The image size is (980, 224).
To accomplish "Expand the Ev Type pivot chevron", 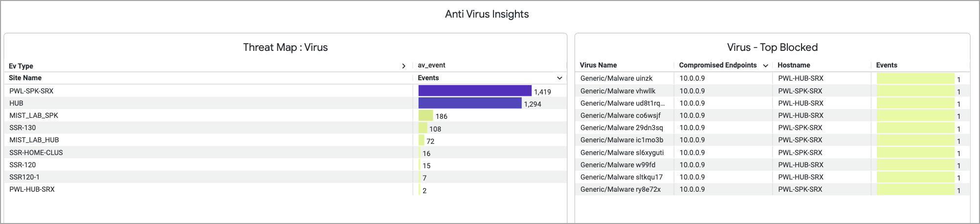I will [x=403, y=66].
